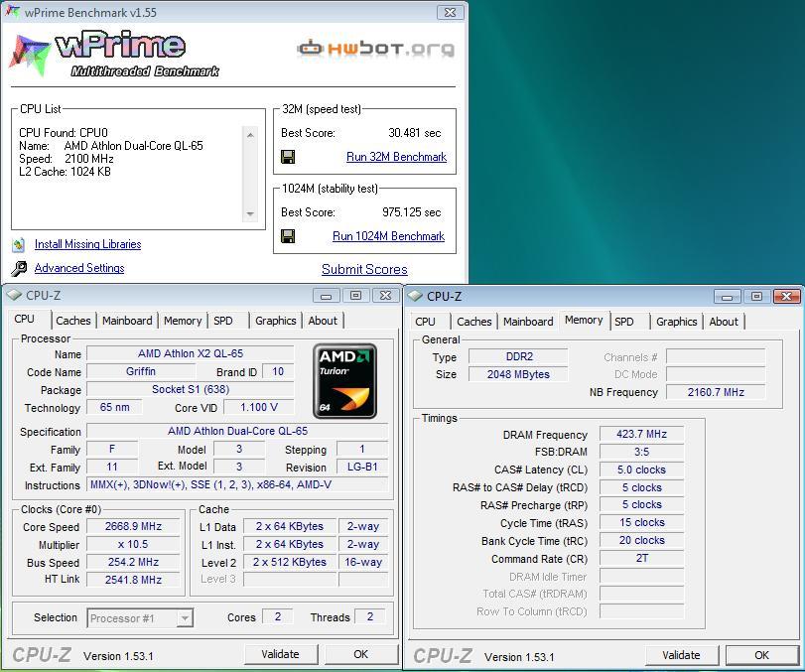
Task: Switch to Caches tab in right CPU-Z
Action: 474,322
